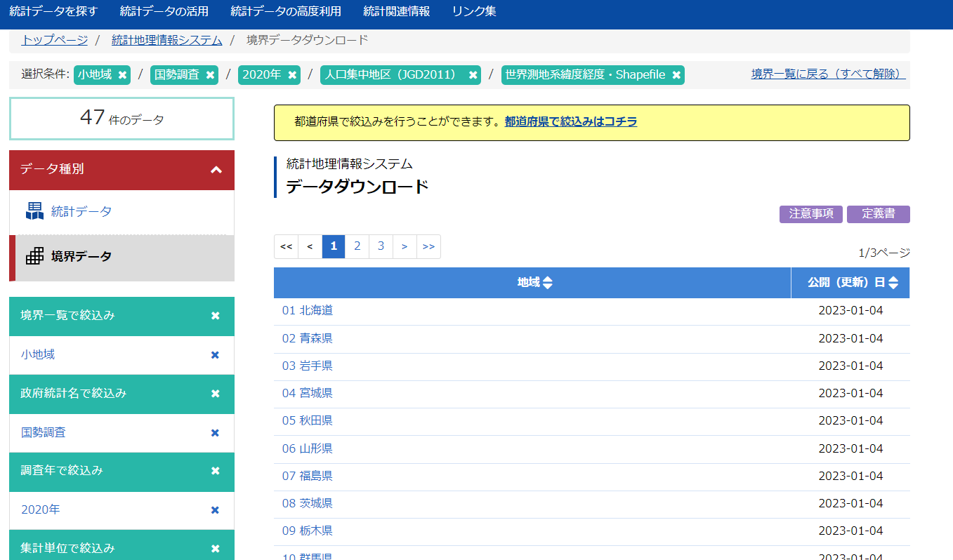
Task: Select page 2 in pagination
Action: coord(357,246)
